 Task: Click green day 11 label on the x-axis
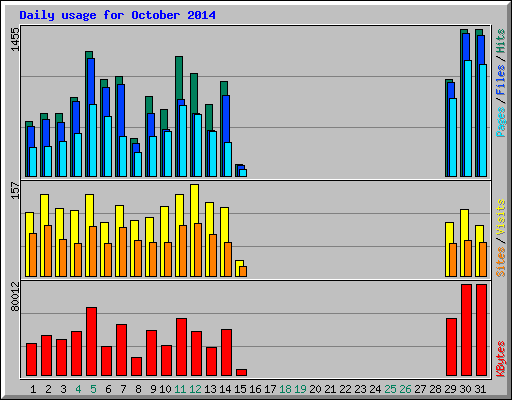[180, 389]
